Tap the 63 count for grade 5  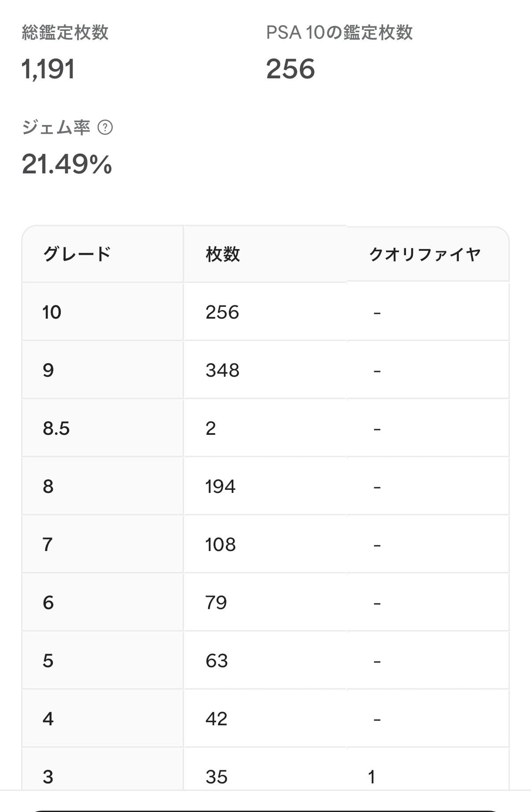pyautogui.click(x=217, y=661)
